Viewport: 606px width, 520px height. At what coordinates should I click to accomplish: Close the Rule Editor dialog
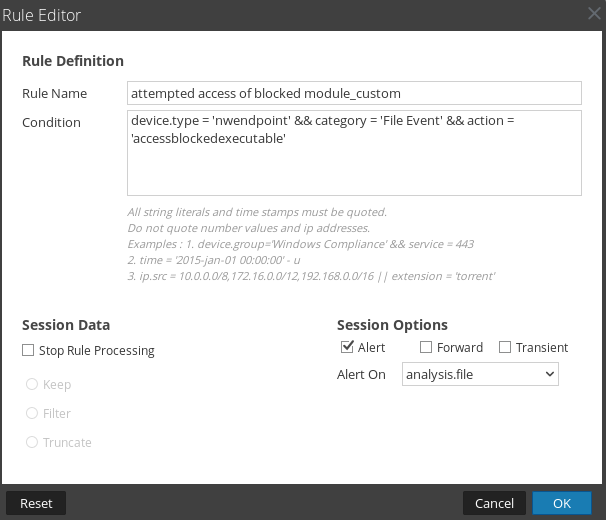tap(594, 14)
